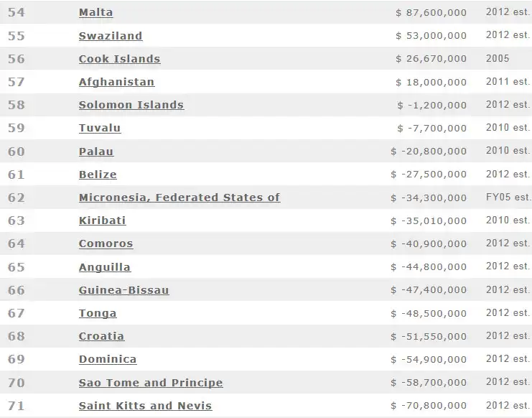The width and height of the screenshot is (532, 418).
Task: Open the Croatia country link
Action: pyautogui.click(x=101, y=336)
